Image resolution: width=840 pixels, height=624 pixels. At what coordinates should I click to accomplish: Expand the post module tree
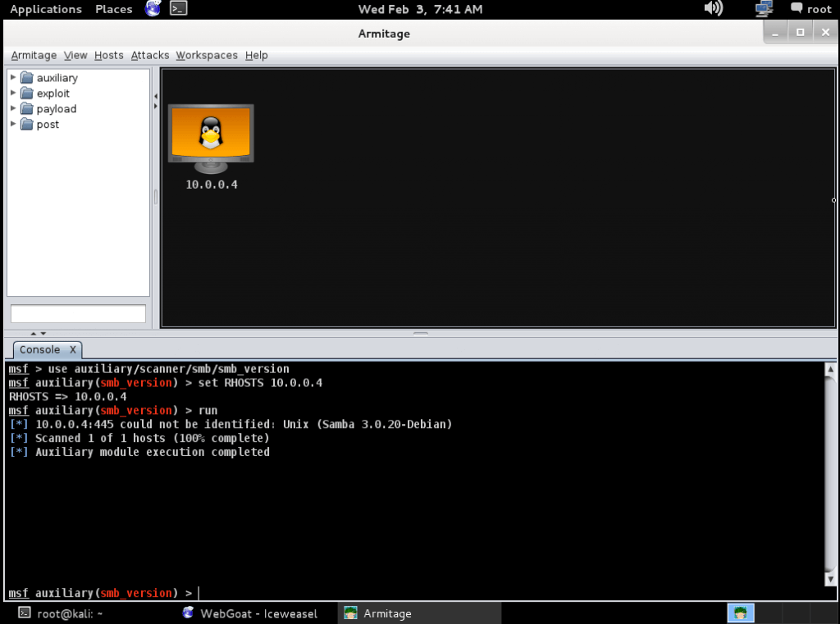point(13,125)
